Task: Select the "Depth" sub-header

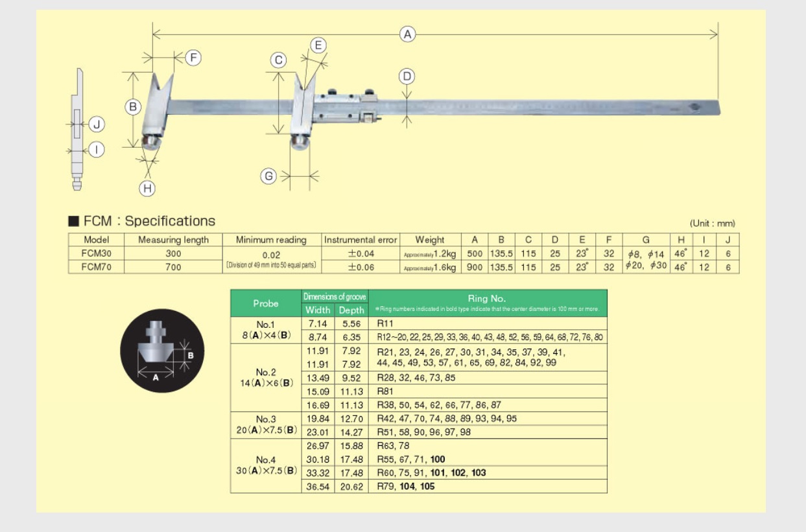Action: [351, 310]
